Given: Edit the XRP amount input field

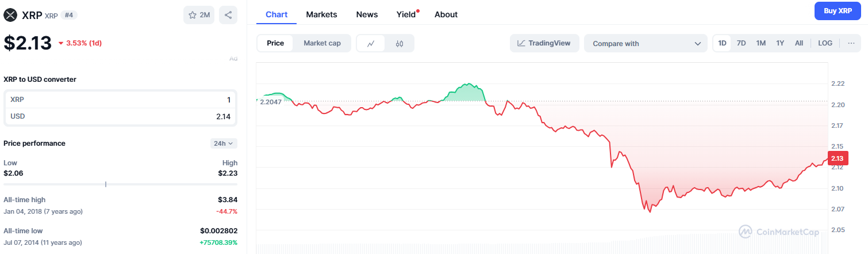Looking at the screenshot, I should point(120,100).
